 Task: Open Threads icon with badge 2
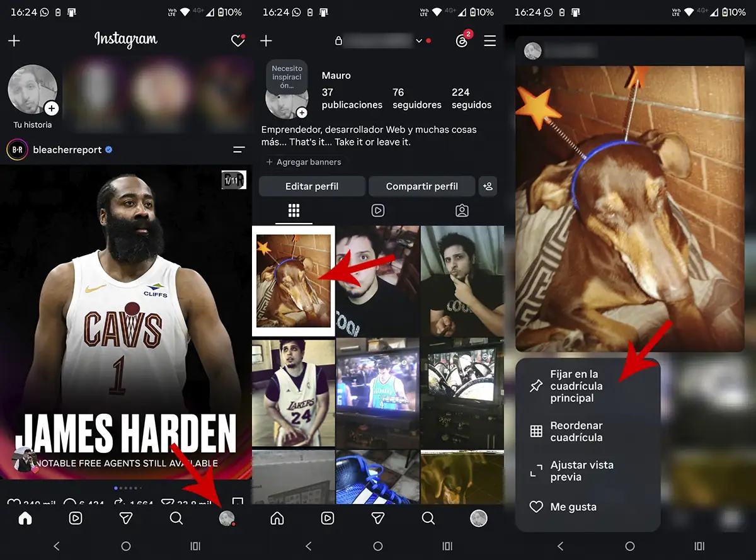[x=462, y=40]
